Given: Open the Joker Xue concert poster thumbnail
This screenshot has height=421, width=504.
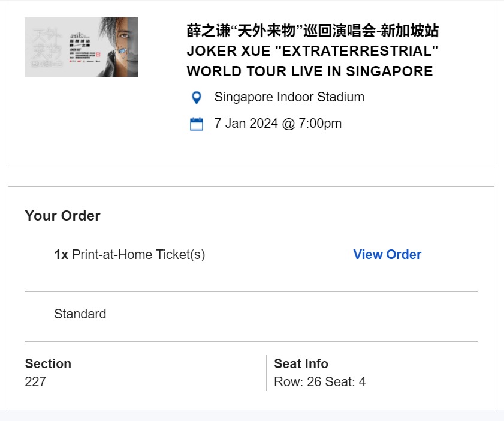Looking at the screenshot, I should tap(81, 46).
